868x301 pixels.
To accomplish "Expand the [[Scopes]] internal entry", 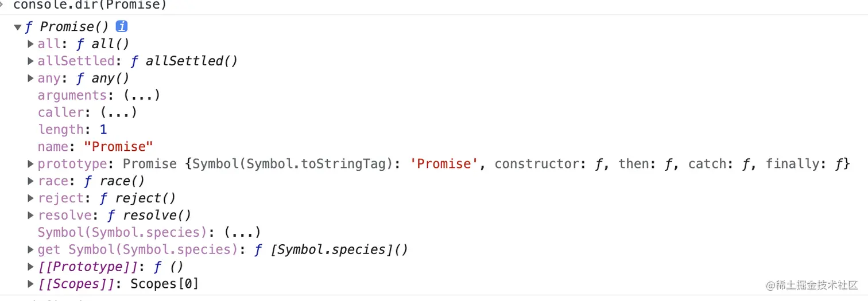I will [x=30, y=284].
